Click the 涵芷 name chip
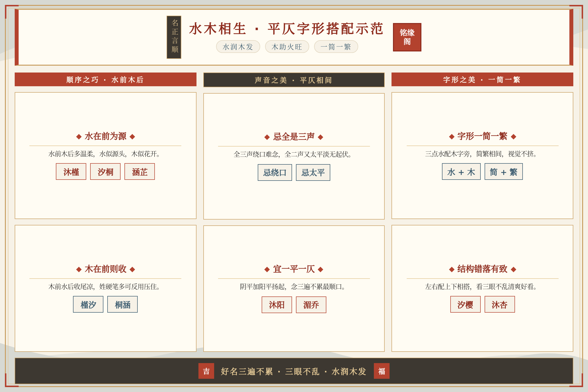Viewport: 588px width, 392px height. tap(139, 171)
